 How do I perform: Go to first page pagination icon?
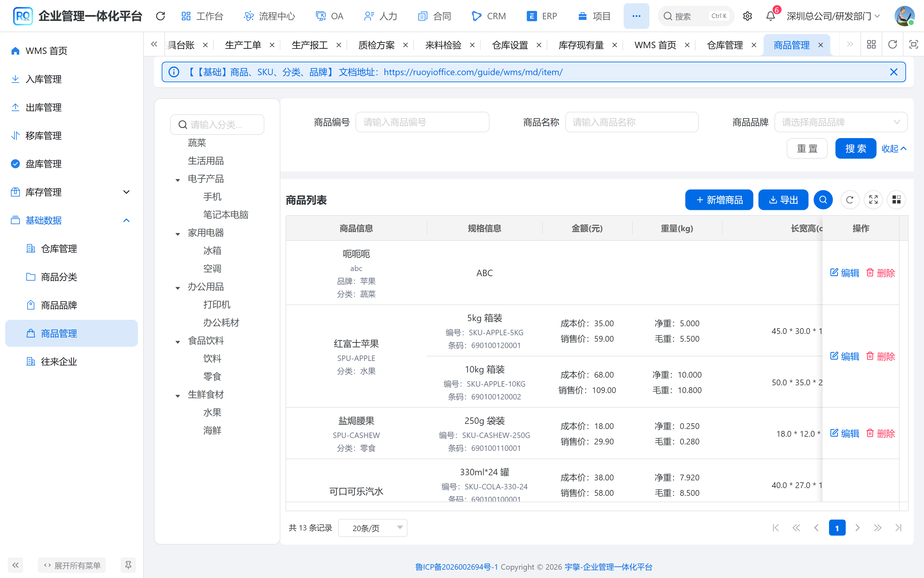[775, 528]
